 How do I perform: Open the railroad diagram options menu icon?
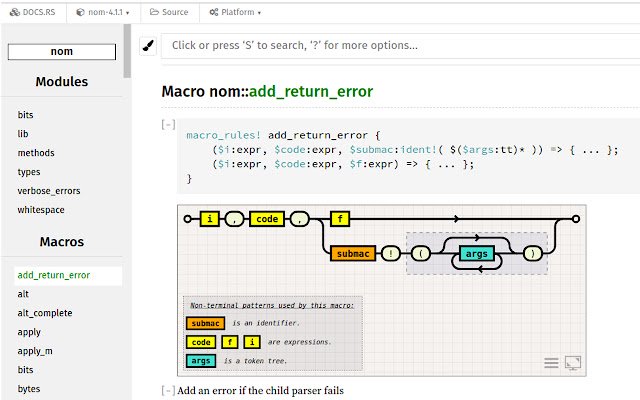point(551,362)
